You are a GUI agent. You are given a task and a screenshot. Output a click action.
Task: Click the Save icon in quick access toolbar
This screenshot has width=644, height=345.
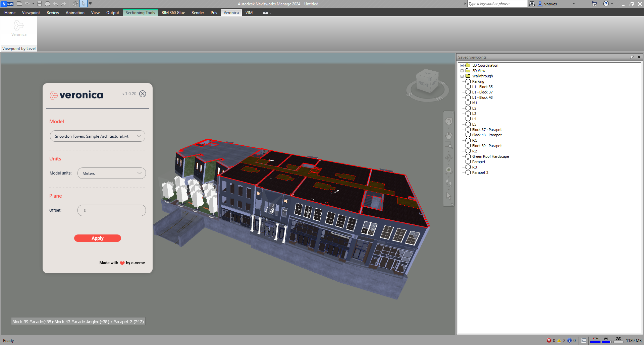(x=40, y=4)
